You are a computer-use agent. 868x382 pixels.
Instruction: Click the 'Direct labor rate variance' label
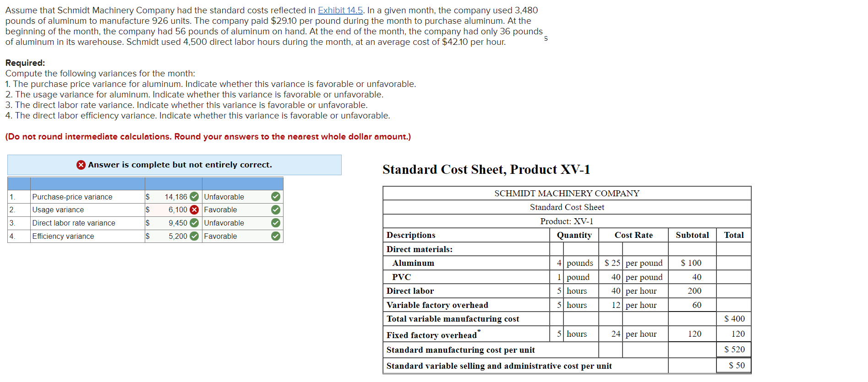(x=74, y=223)
